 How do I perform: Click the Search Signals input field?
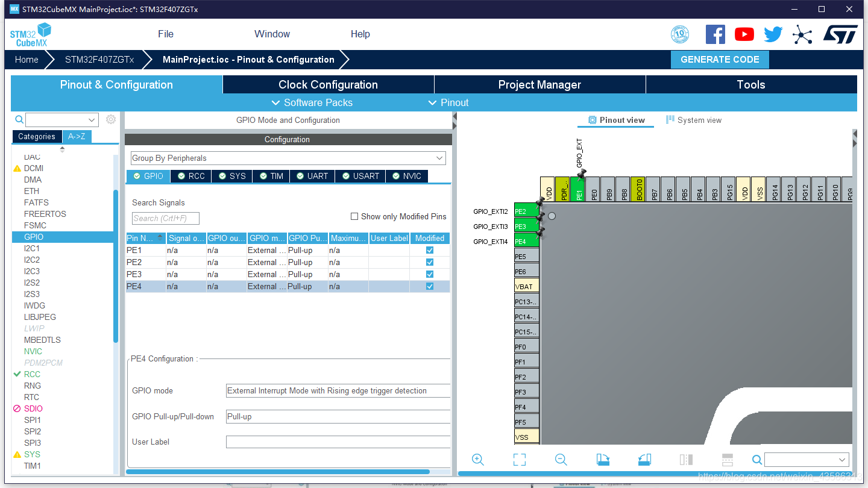(166, 218)
